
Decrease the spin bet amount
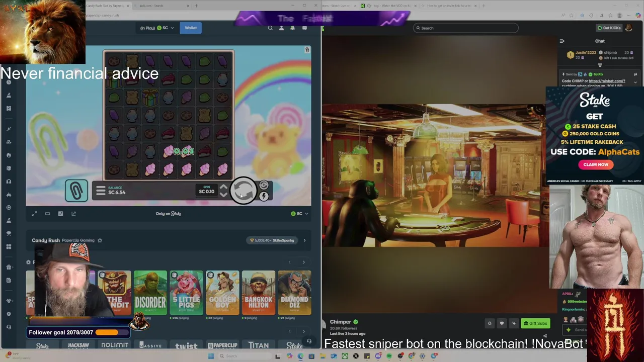pos(223,195)
